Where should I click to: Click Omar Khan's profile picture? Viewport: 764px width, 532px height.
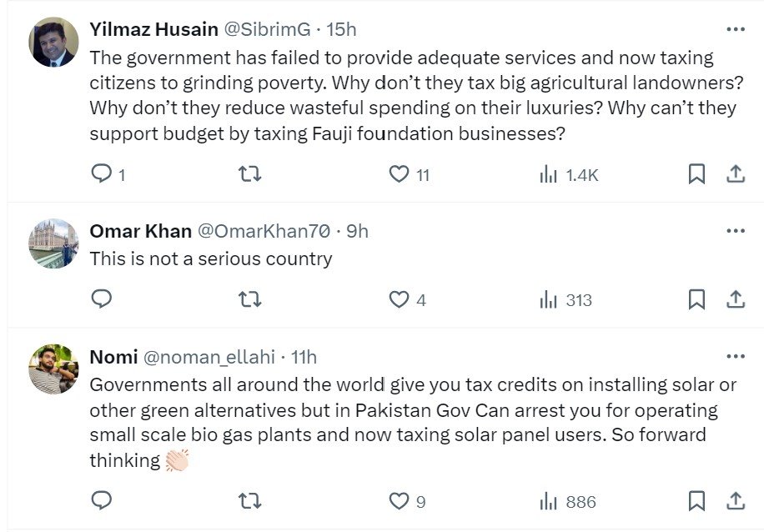(x=54, y=243)
